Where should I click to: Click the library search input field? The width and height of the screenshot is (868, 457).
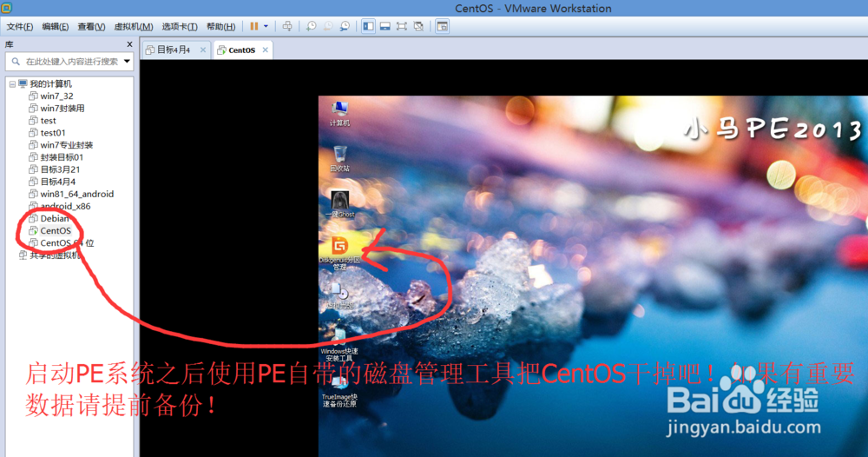tap(71, 62)
